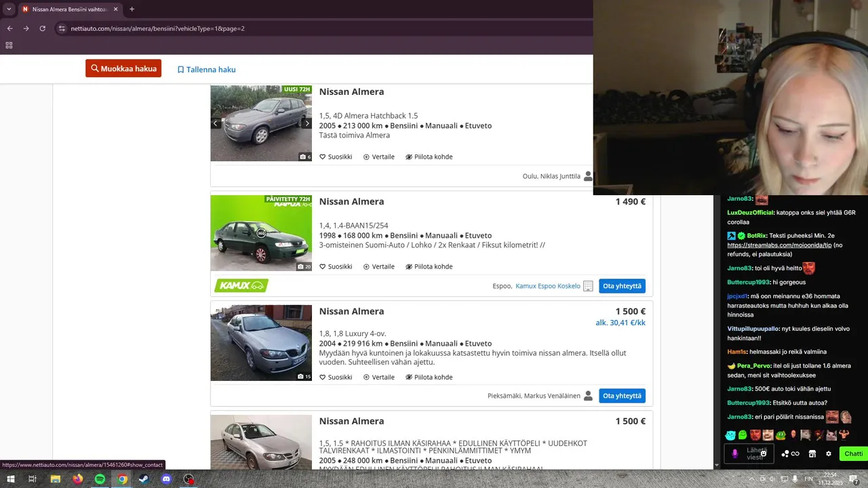Click the site info icon in address bar
The width and height of the screenshot is (868, 488).
pyautogui.click(x=62, y=28)
